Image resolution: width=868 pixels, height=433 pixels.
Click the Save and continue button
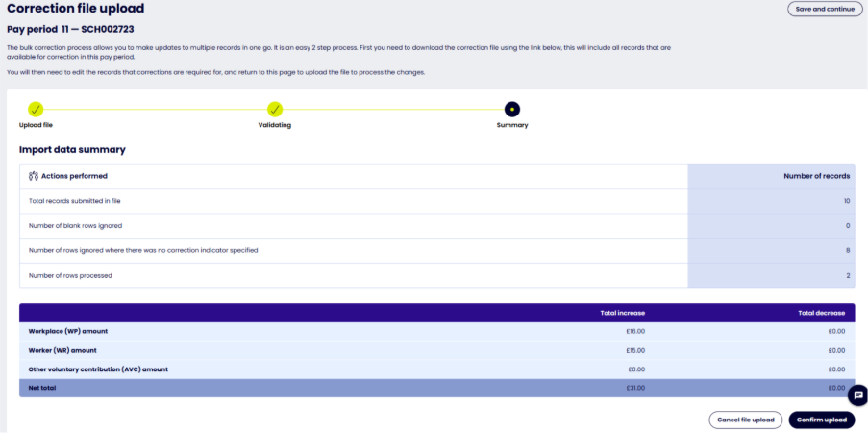tap(824, 10)
